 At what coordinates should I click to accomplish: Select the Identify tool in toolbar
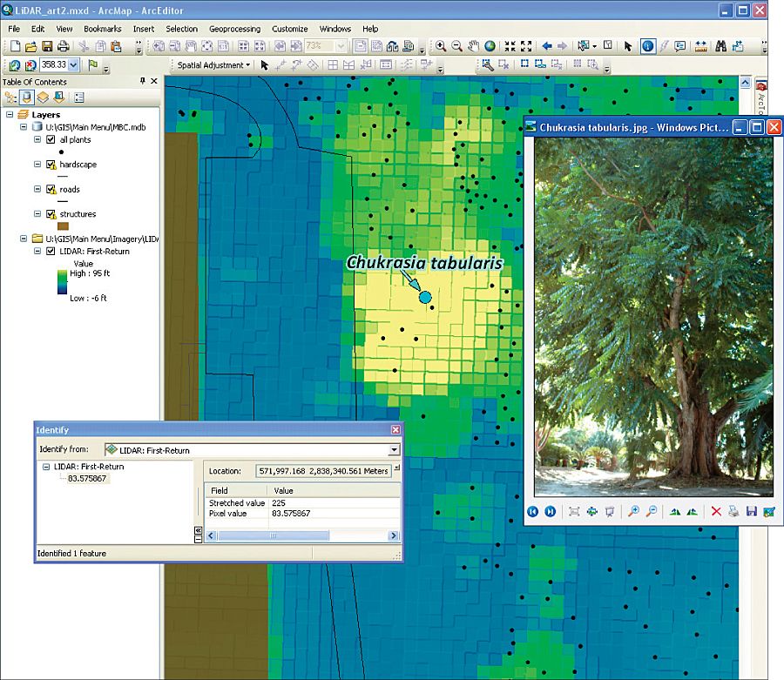(648, 46)
